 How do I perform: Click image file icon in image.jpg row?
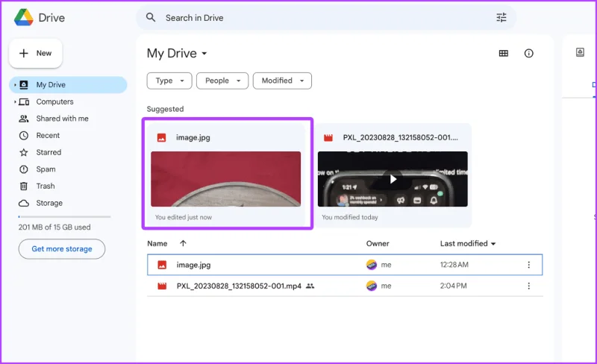pyautogui.click(x=162, y=265)
